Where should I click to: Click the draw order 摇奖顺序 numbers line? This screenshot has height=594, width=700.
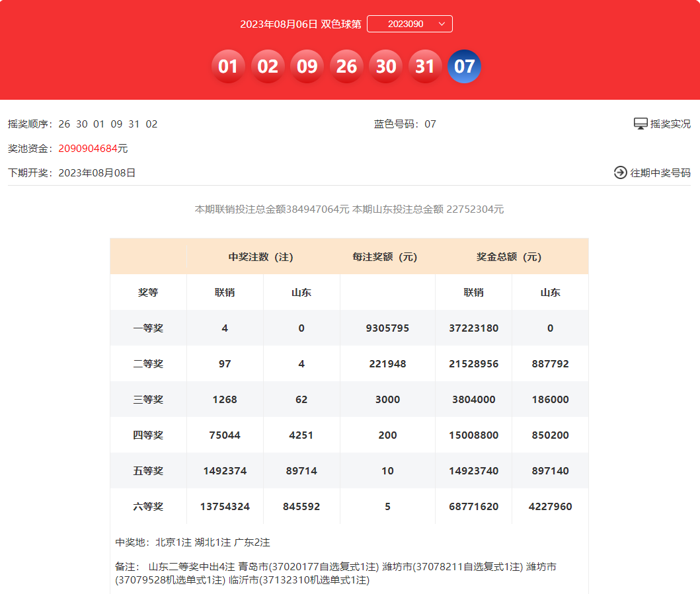(83, 124)
